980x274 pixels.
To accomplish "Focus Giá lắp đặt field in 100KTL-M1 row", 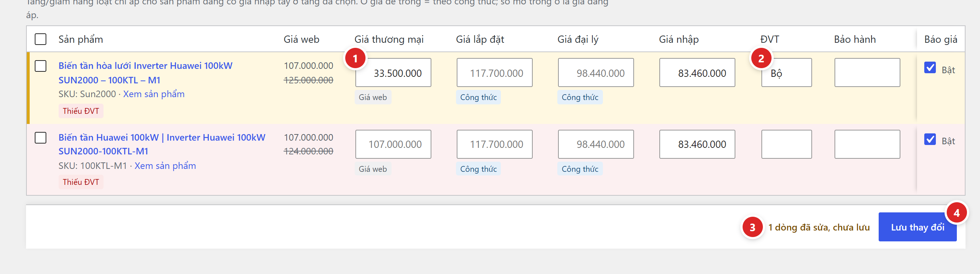I will pyautogui.click(x=494, y=144).
